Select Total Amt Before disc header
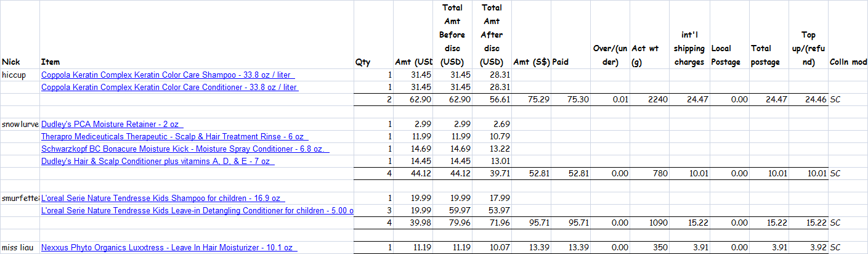868x254 pixels. click(452, 35)
